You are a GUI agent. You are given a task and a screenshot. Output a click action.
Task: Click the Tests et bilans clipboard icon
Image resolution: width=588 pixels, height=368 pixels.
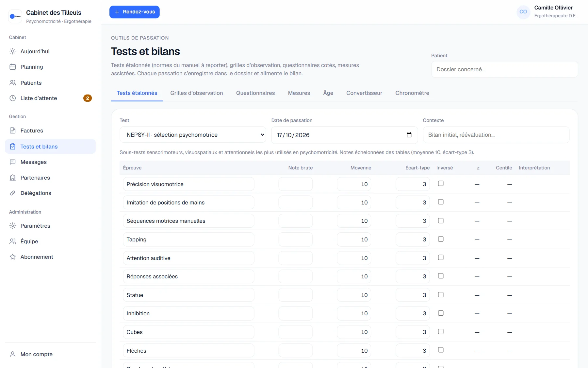13,147
